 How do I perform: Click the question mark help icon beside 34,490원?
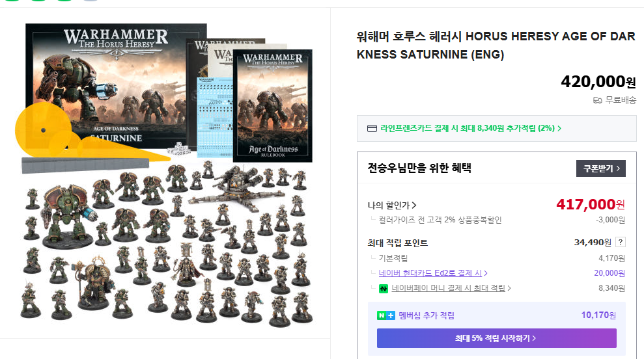coord(621,242)
